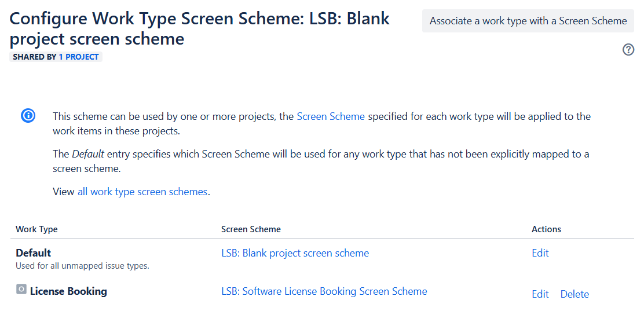
Task: Open LSB: Software License Booking Screen Scheme
Action: [324, 291]
